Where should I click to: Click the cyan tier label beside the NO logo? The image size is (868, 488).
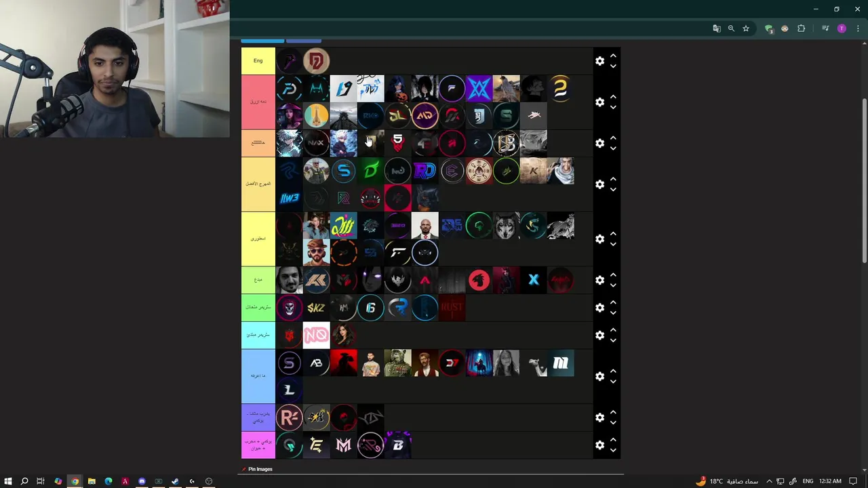(258, 335)
